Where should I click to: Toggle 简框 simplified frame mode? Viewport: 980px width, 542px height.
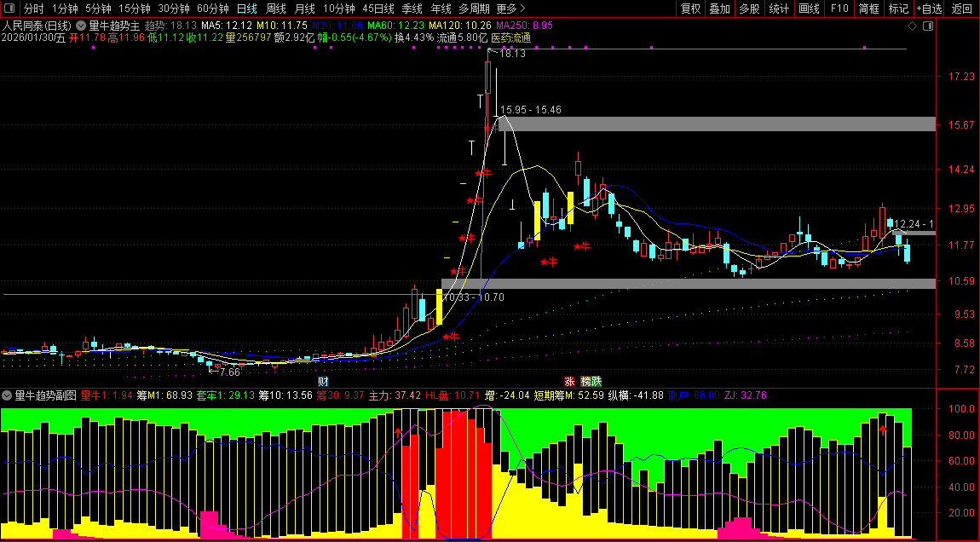pos(869,9)
